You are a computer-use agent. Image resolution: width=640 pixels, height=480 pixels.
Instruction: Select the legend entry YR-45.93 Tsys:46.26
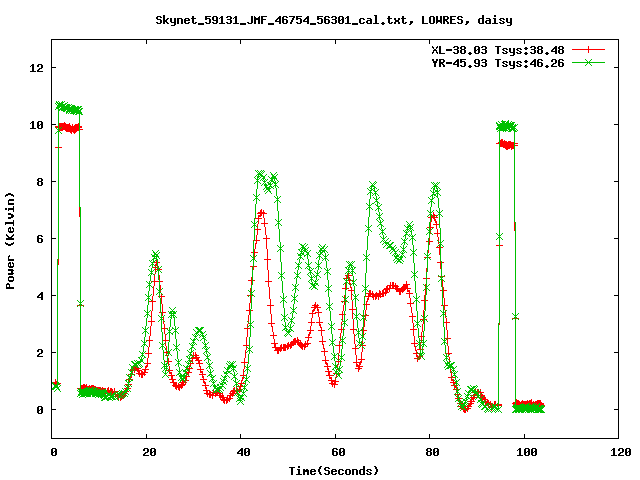pyautogui.click(x=498, y=63)
